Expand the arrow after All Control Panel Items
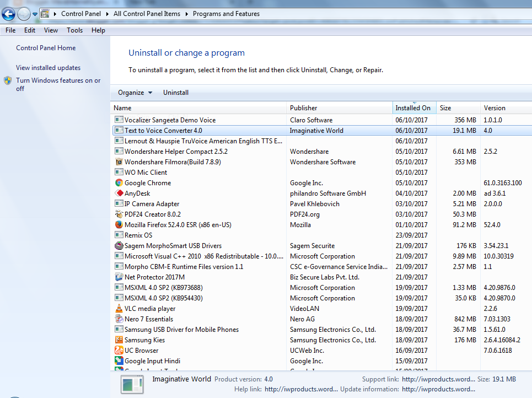The height and width of the screenshot is (398, 532). coord(186,14)
